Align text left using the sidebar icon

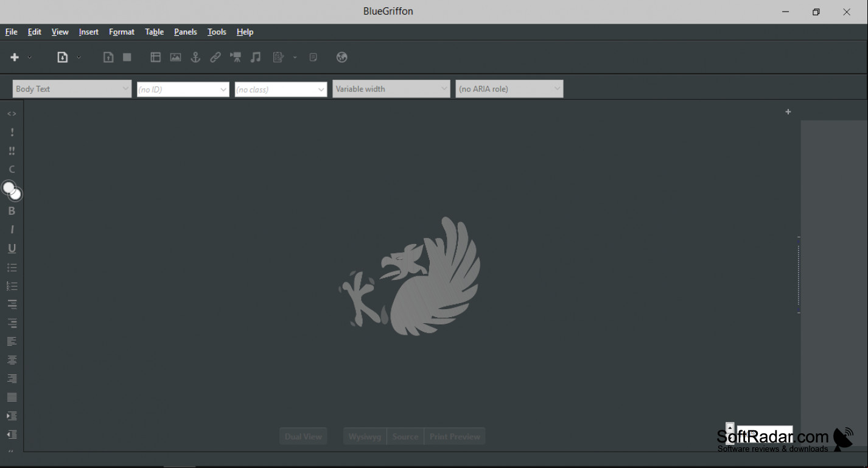[12, 341]
